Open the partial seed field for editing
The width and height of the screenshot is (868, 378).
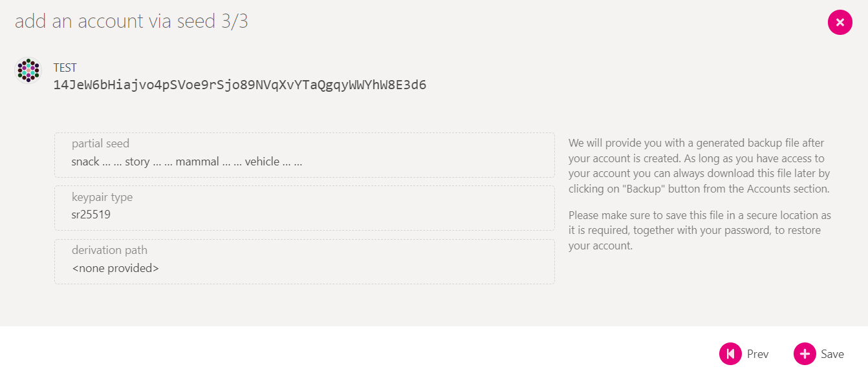304,155
